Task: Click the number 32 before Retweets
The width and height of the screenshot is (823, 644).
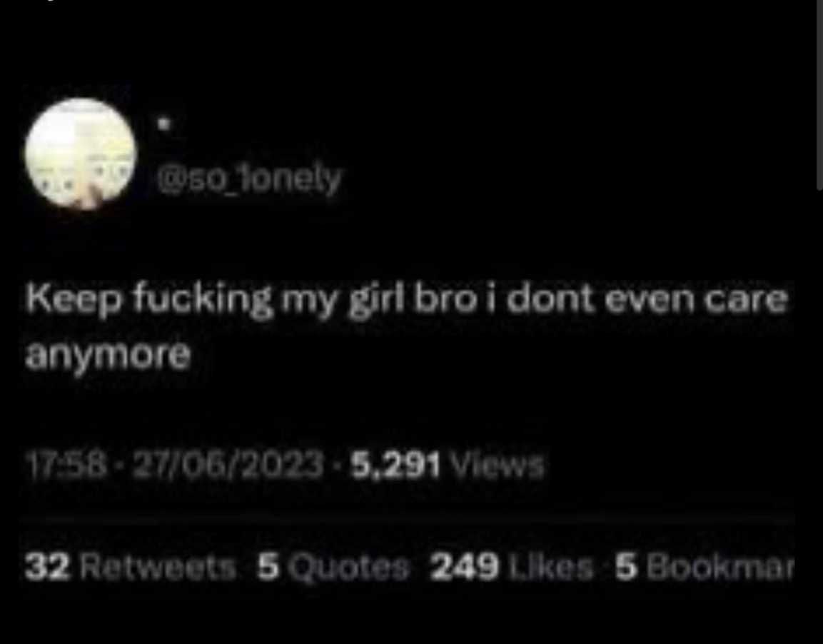Action: (47, 568)
